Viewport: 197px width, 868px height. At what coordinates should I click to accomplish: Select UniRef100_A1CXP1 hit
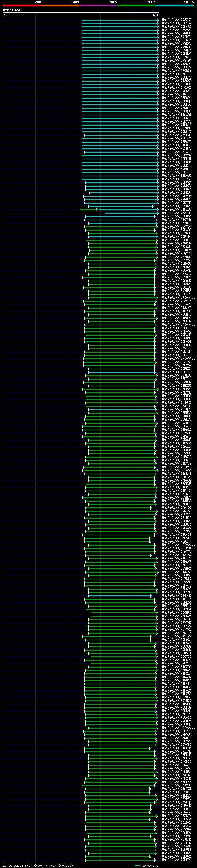176,294
